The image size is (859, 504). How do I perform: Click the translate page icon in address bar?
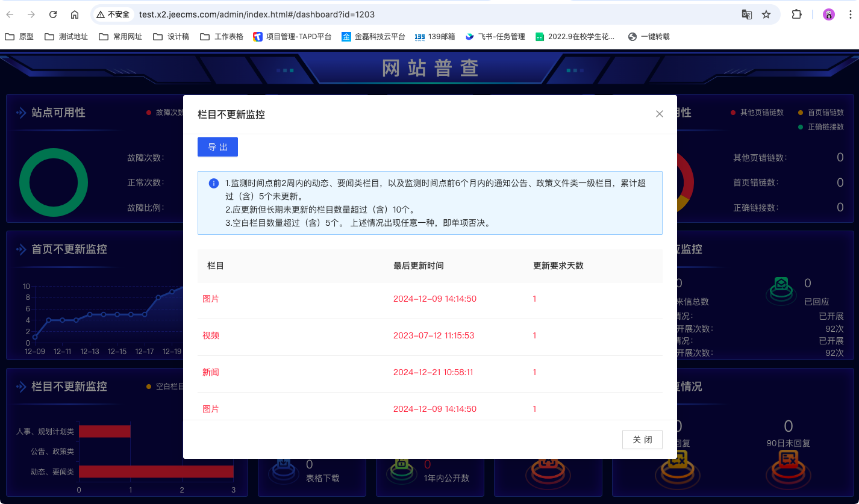746,14
